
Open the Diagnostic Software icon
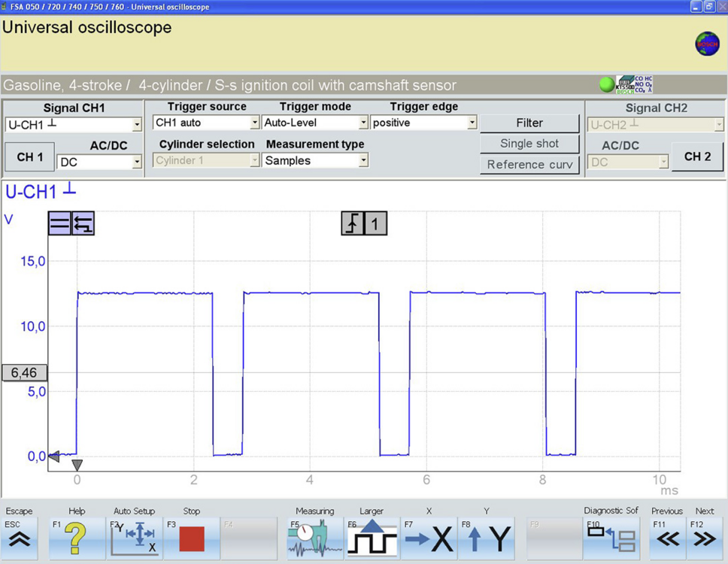point(611,538)
